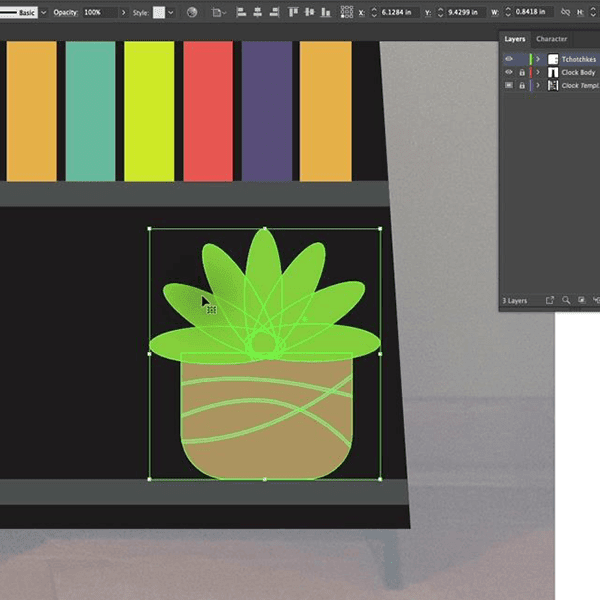Expand the Clock Body layer contents
This screenshot has height=600, width=600.
point(538,72)
